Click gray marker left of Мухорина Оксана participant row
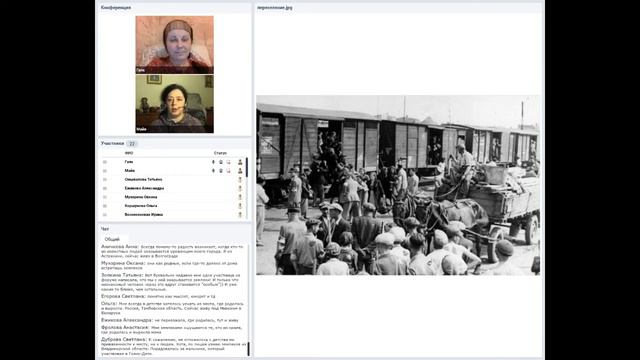The width and height of the screenshot is (640, 360). pos(105,197)
